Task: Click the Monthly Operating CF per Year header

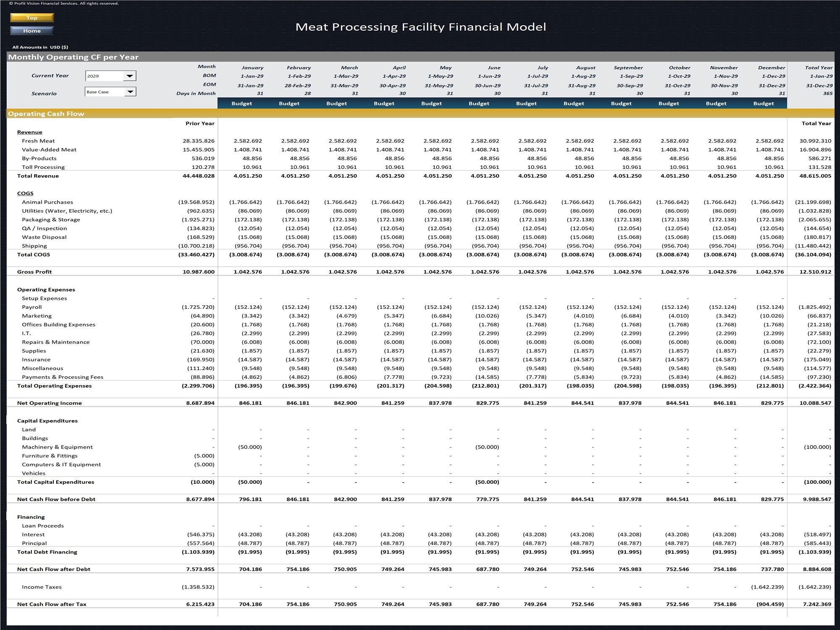Action: click(73, 57)
